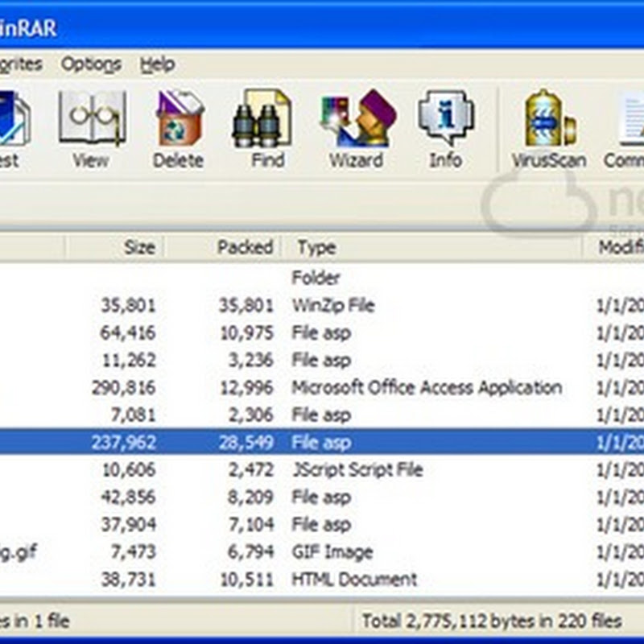Click the packed value 2,306
Image resolution: width=644 pixels, height=644 pixels.
click(250, 415)
